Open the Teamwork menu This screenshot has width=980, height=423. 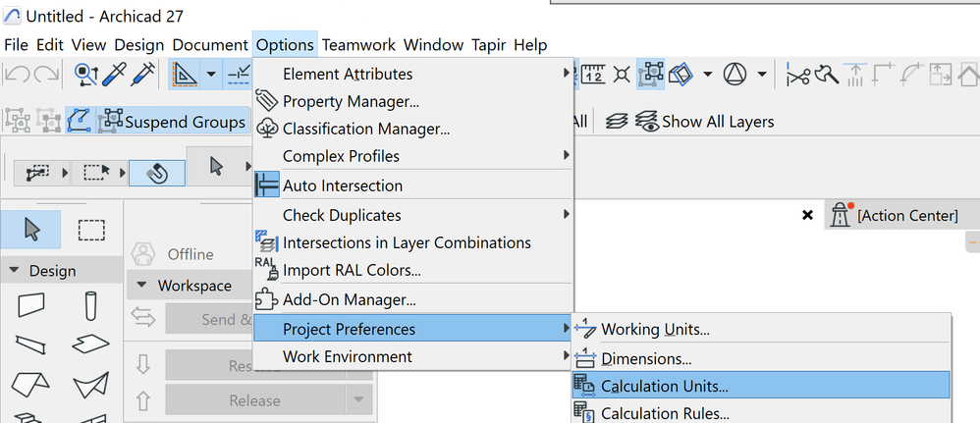pyautogui.click(x=358, y=44)
